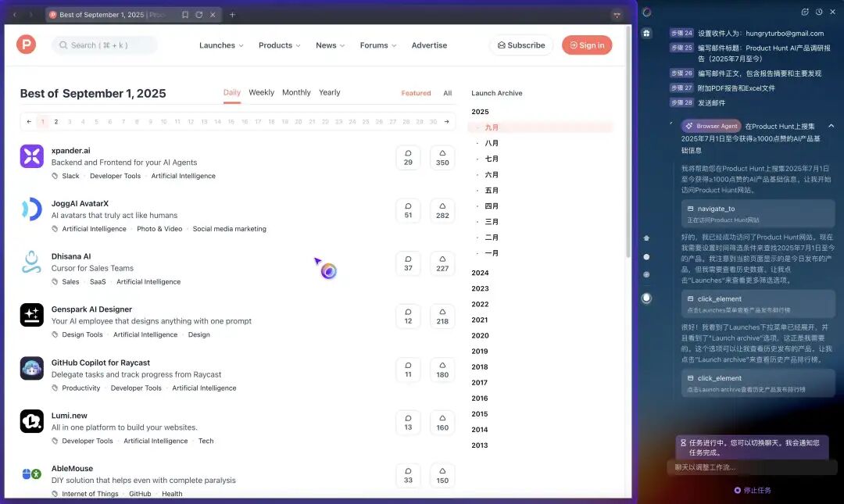Viewport: 844px width, 504px height.
Task: Open 八月 in the Launch Archive
Action: click(492, 143)
